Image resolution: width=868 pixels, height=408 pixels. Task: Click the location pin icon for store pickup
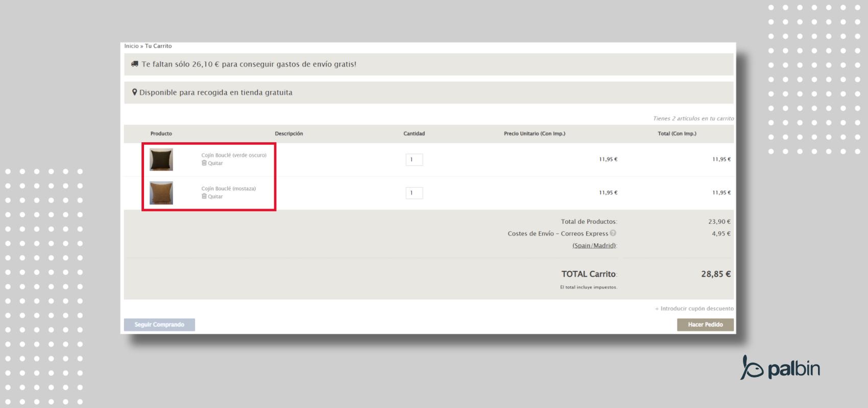tap(135, 92)
